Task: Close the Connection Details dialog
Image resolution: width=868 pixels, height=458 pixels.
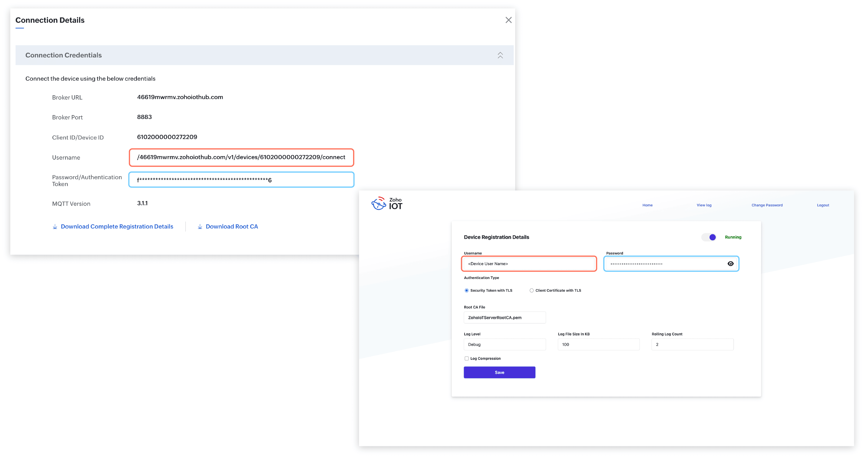Action: point(508,20)
